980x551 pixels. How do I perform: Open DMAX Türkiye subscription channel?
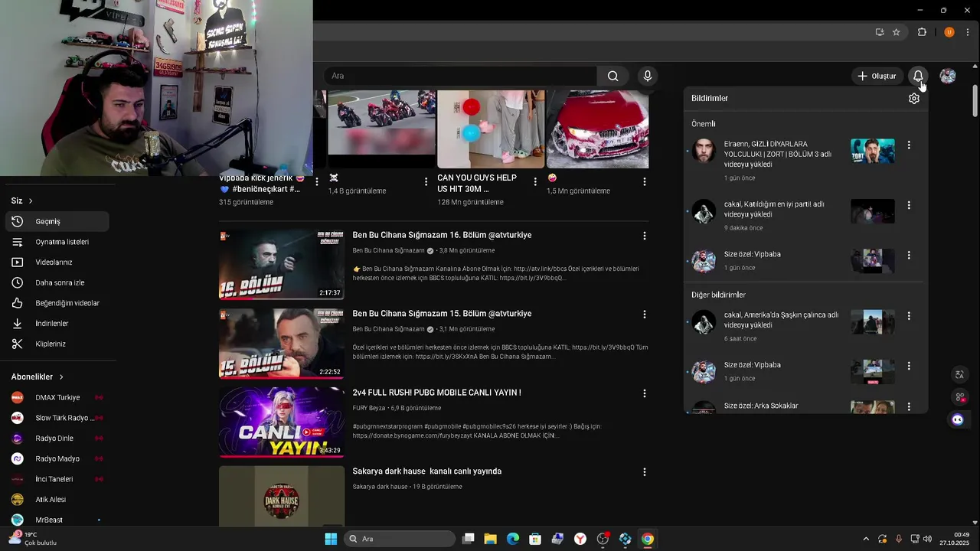pos(57,397)
